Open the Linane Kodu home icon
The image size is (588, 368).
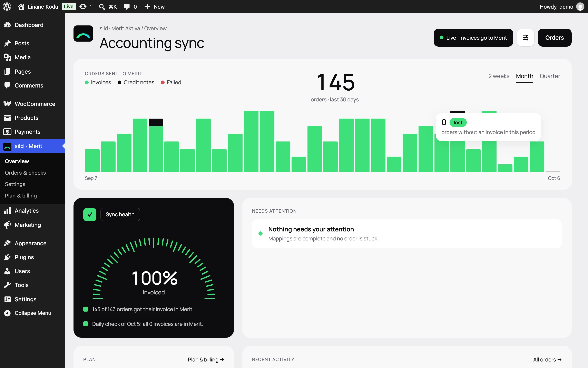(x=21, y=7)
